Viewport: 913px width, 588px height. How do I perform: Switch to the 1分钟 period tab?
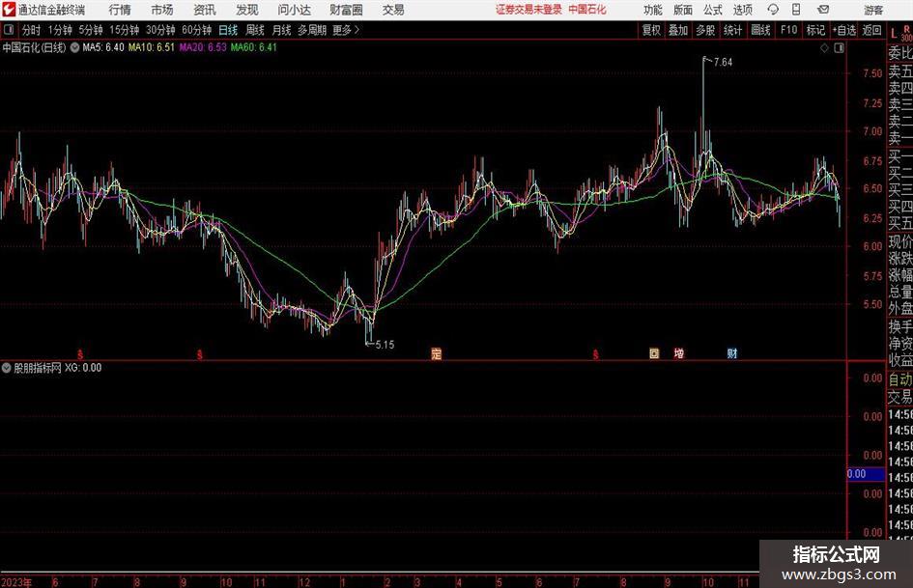tap(60, 30)
